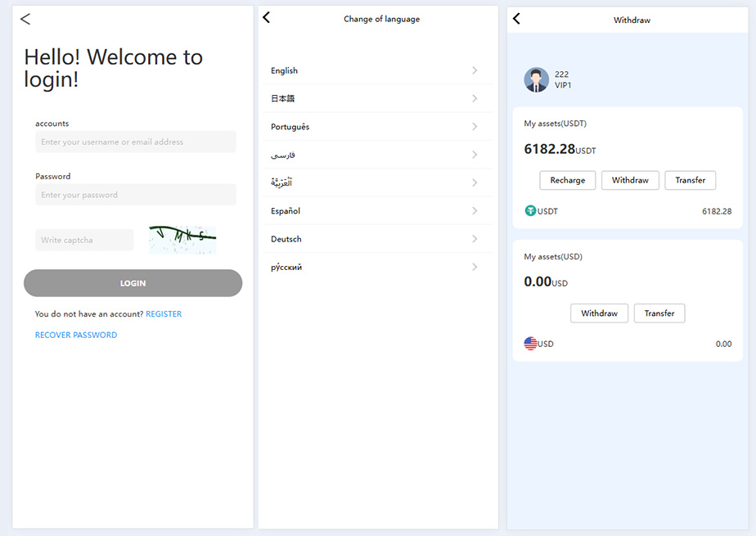756x536 pixels.
Task: Click Transfer button in USD assets card
Action: 659,313
